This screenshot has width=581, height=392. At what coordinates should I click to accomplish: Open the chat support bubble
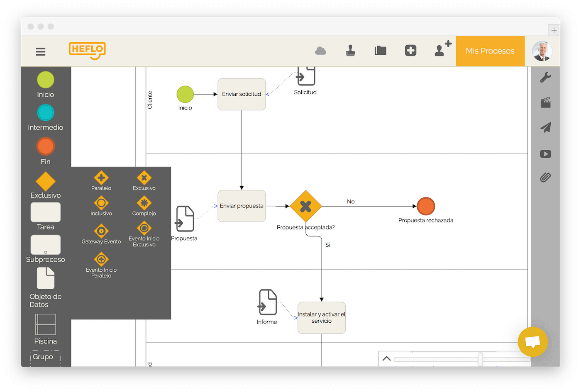pos(533,342)
